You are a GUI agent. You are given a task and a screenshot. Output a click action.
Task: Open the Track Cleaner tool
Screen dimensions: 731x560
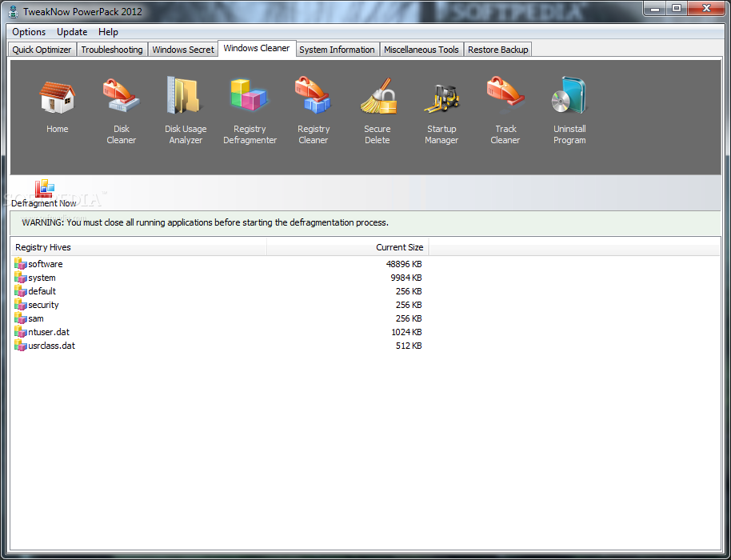(505, 111)
